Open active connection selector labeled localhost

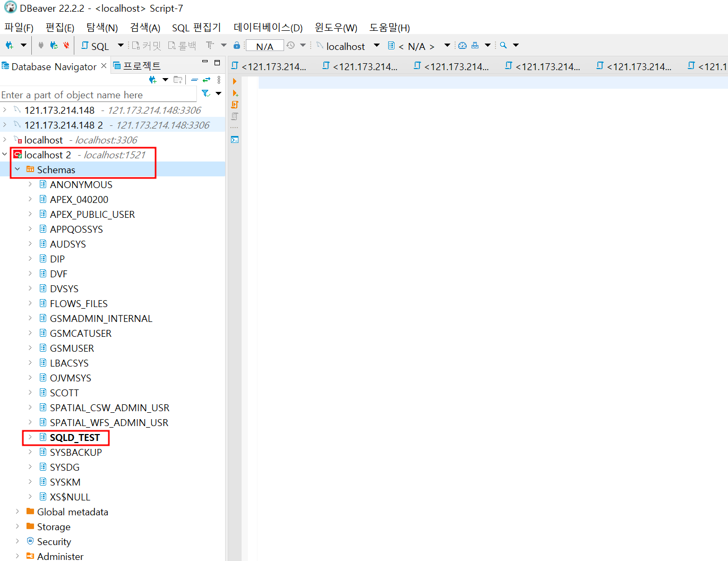click(348, 46)
